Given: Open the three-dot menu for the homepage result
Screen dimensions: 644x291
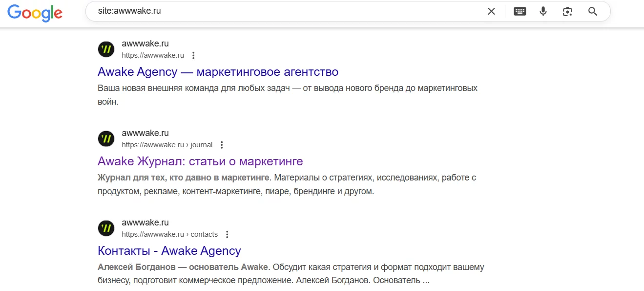Looking at the screenshot, I should pos(193,55).
